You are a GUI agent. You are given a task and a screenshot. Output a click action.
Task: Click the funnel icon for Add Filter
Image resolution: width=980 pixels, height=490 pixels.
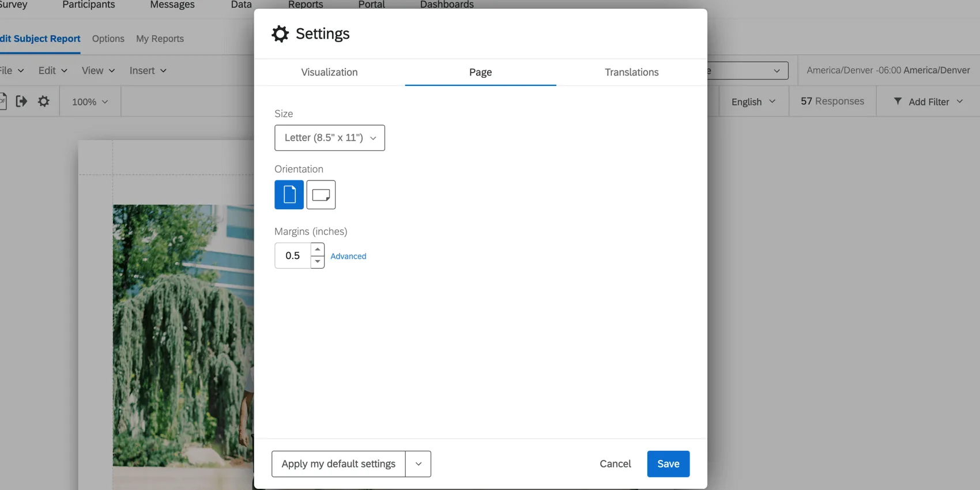point(898,101)
